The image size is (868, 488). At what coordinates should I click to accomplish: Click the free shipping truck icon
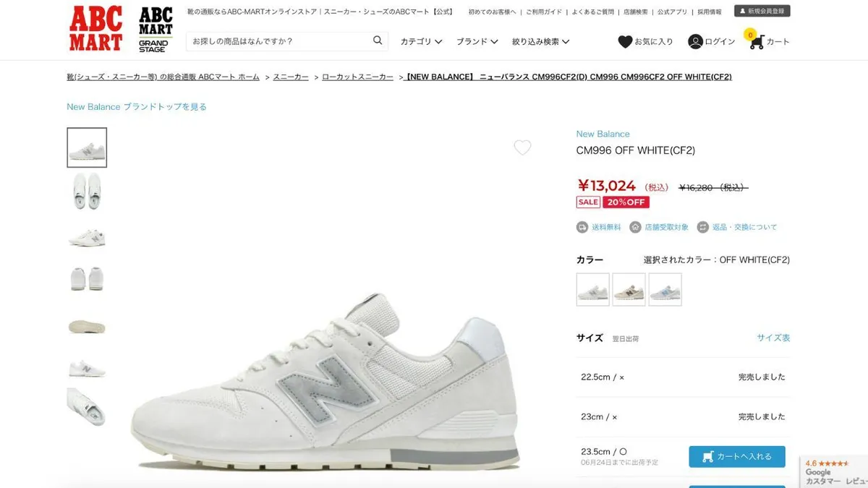pos(582,227)
